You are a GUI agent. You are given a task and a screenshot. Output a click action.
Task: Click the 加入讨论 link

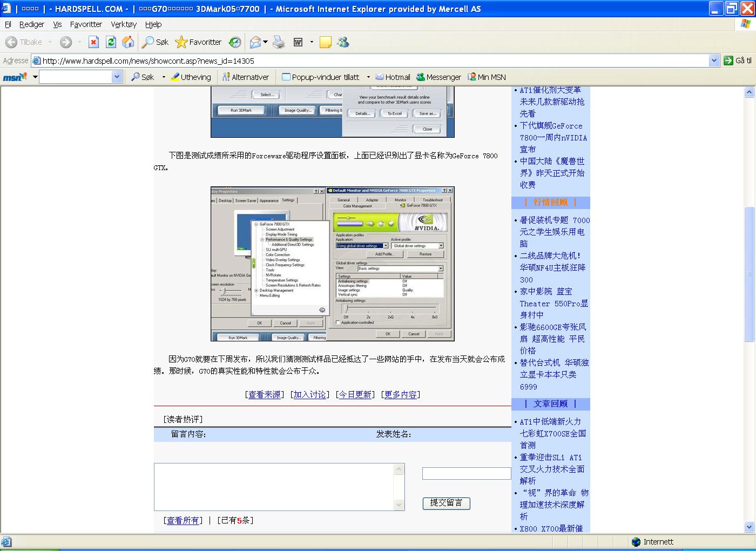point(310,395)
